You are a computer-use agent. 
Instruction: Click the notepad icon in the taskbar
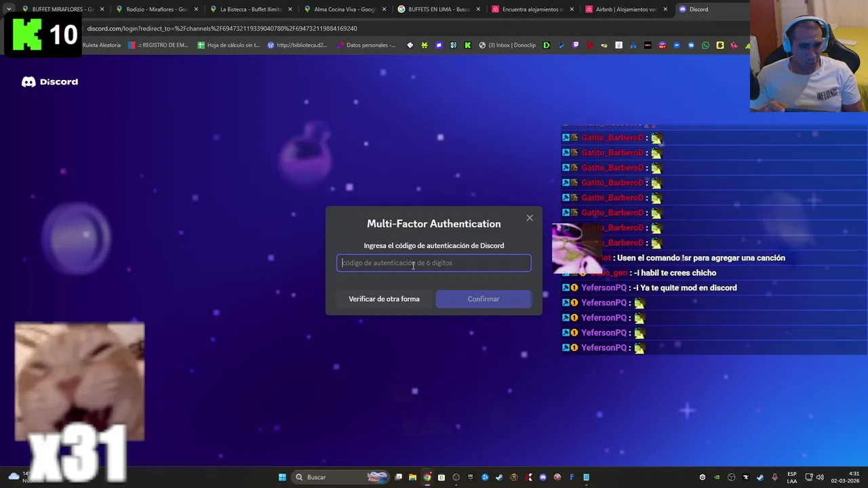pyautogui.click(x=586, y=477)
